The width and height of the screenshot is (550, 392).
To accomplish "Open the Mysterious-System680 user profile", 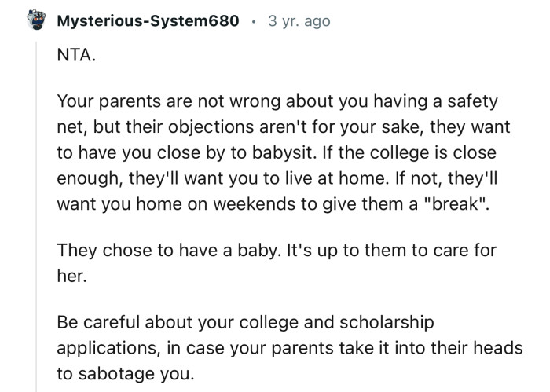I will tap(148, 22).
